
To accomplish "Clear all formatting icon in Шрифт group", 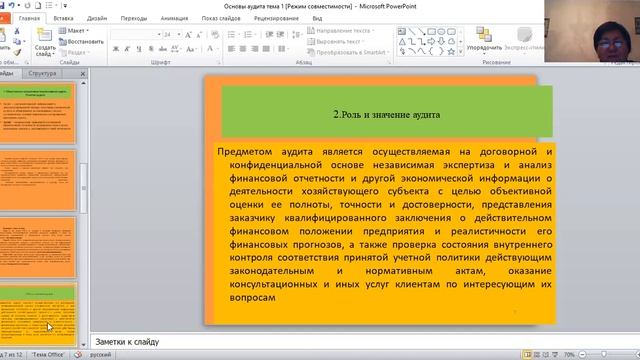I will [215, 35].
